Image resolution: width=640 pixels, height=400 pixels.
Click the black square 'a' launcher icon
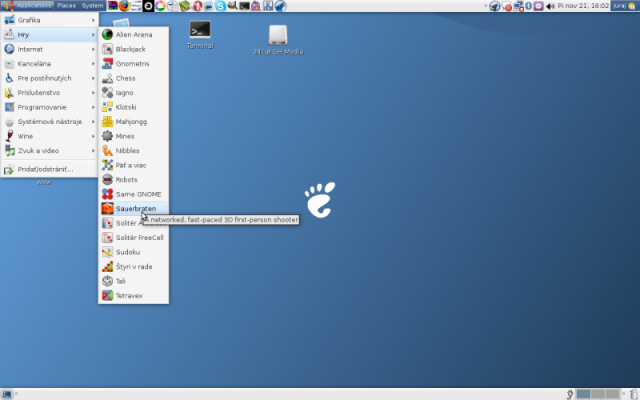(x=148, y=6)
